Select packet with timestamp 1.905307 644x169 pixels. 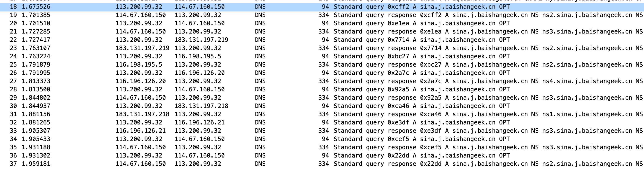(x=322, y=131)
